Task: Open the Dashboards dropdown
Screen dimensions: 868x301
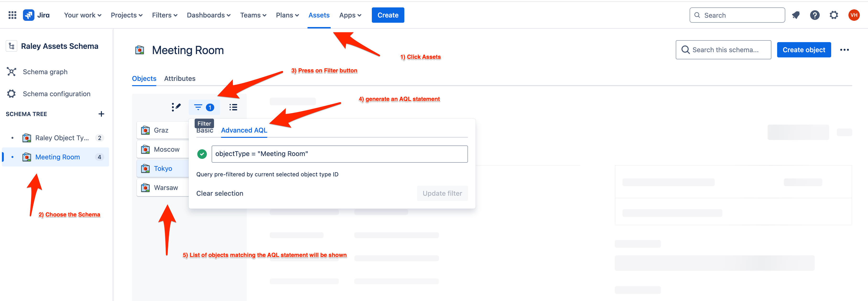Action: pos(209,15)
